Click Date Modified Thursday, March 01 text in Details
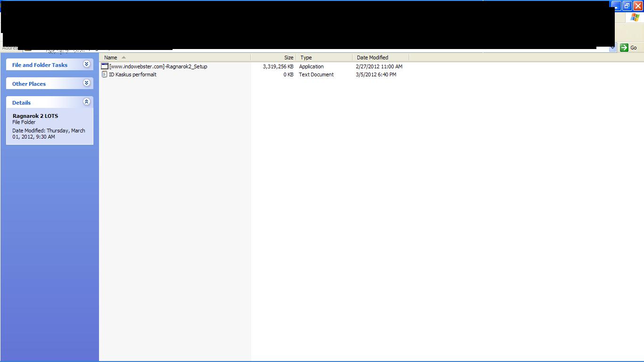 pyautogui.click(x=49, y=134)
